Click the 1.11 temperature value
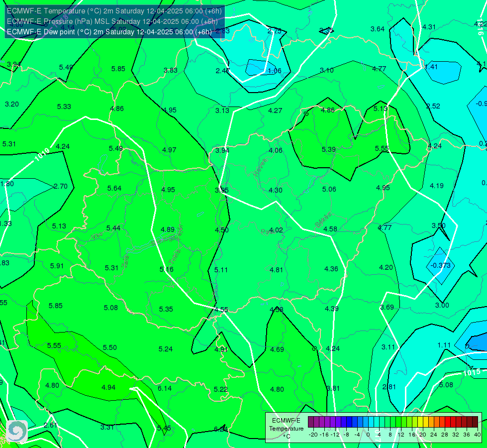Viewport: 487px width, 448px height. [444, 345]
